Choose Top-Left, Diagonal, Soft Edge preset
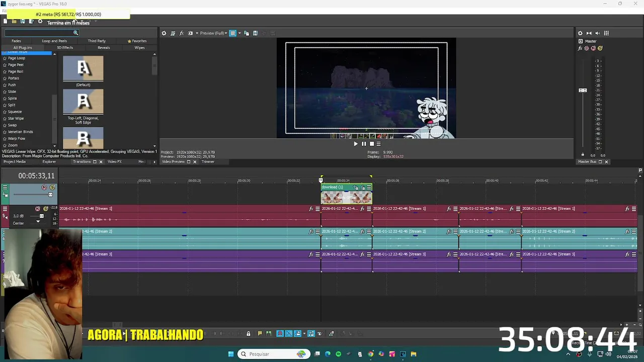The image size is (644, 362). point(83,102)
